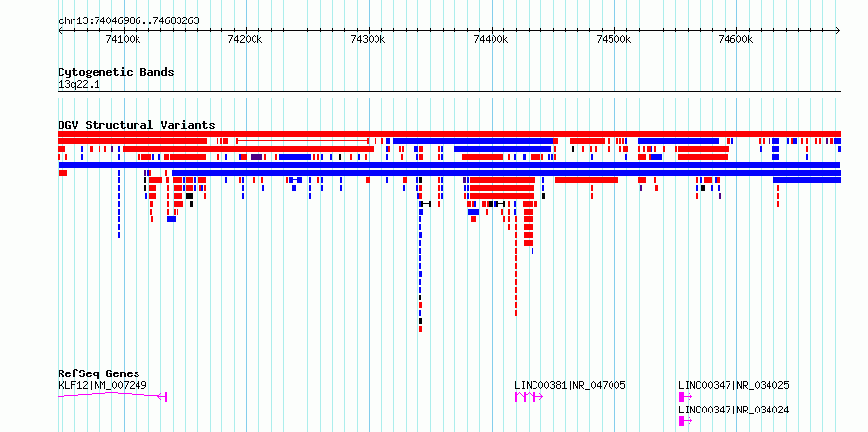This screenshot has width=868, height=432.
Task: Click the 74200k ruler tick label
Action: 246,39
